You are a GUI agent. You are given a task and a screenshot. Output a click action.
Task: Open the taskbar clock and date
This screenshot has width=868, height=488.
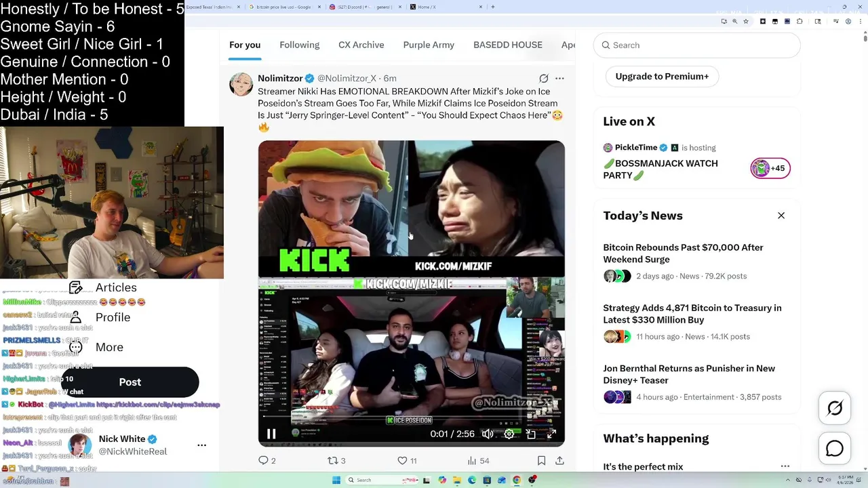(x=845, y=480)
